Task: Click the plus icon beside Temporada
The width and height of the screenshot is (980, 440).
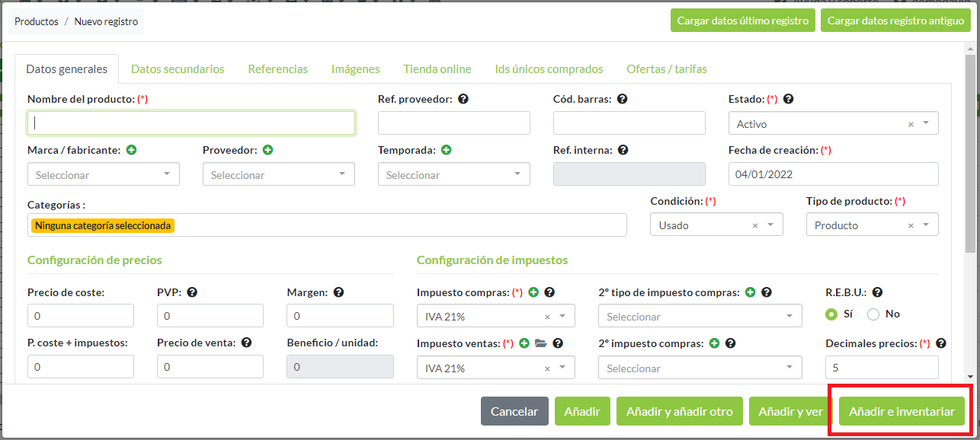Action: (x=447, y=150)
